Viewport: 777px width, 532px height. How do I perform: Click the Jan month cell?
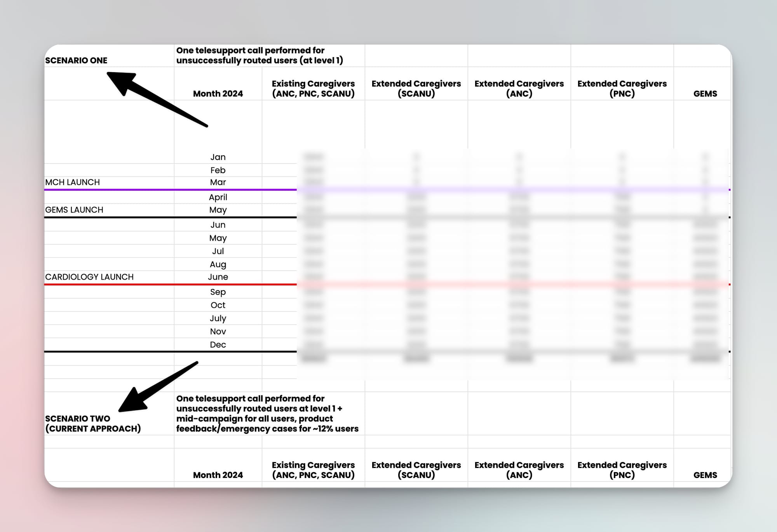pos(218,157)
